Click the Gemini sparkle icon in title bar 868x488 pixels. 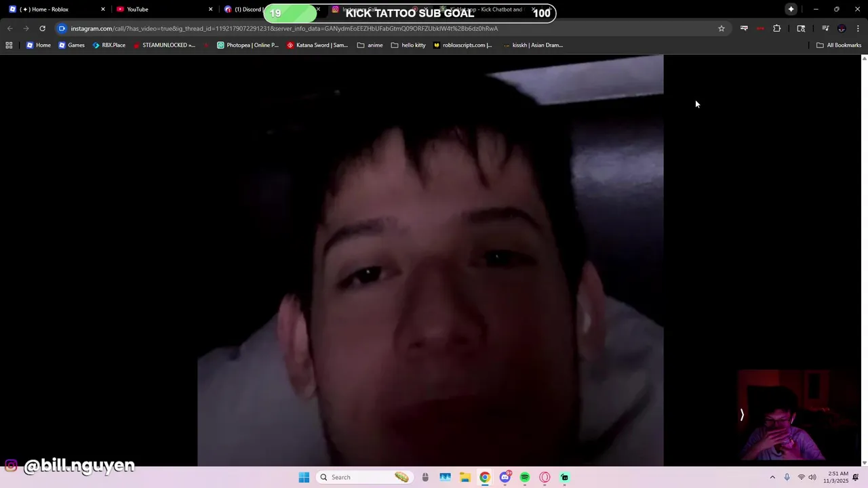pyautogui.click(x=791, y=9)
